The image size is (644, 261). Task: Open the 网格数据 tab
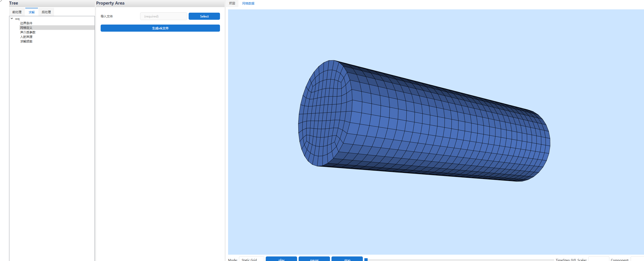(x=248, y=3)
